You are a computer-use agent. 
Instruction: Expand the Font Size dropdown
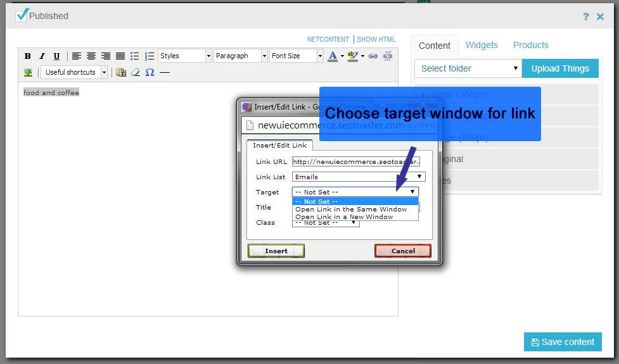[x=296, y=56]
